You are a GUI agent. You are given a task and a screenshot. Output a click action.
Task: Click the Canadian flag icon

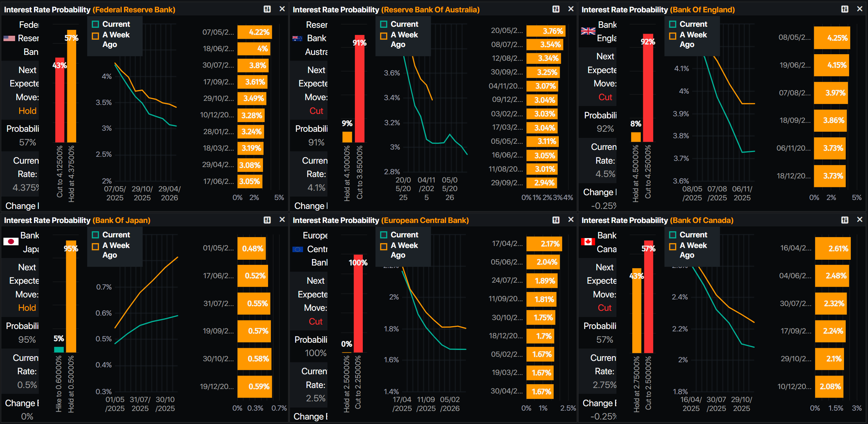(588, 242)
